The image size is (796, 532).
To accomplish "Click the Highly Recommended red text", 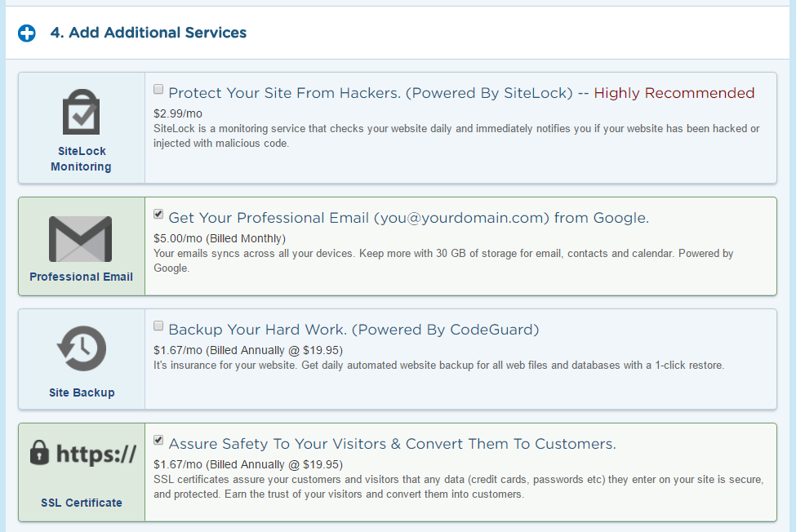I will click(674, 93).
